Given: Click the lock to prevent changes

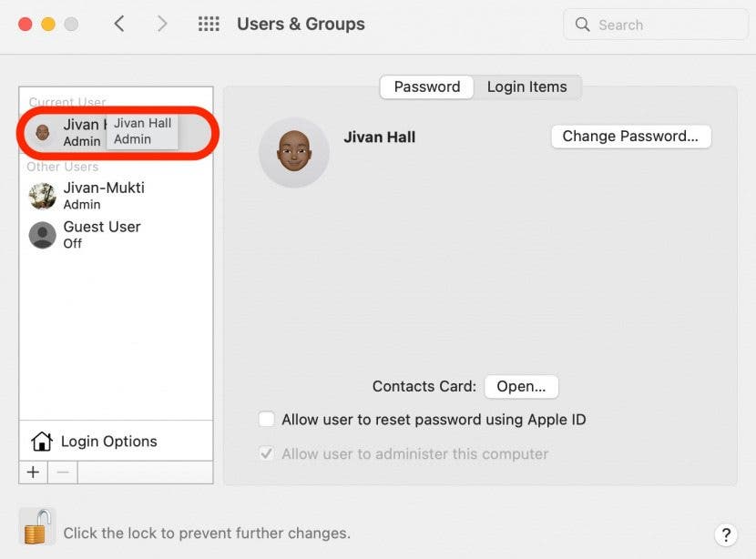Looking at the screenshot, I should (37, 527).
